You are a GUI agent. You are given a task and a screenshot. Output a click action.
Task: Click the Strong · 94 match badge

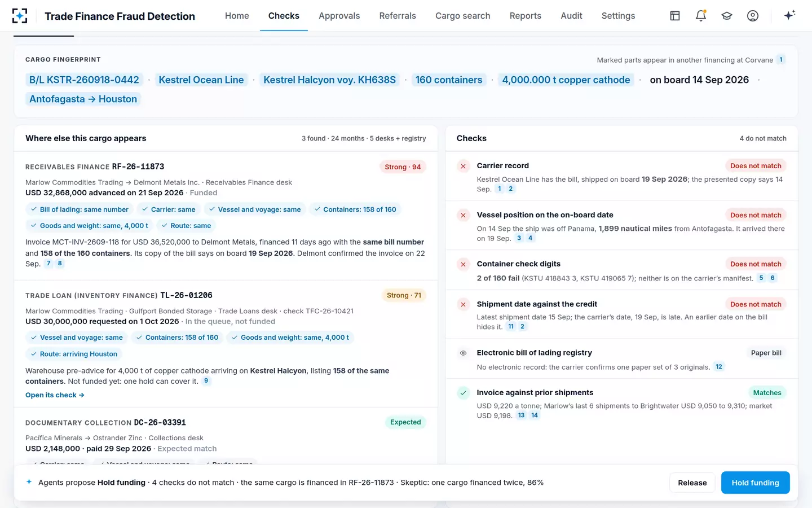point(403,167)
